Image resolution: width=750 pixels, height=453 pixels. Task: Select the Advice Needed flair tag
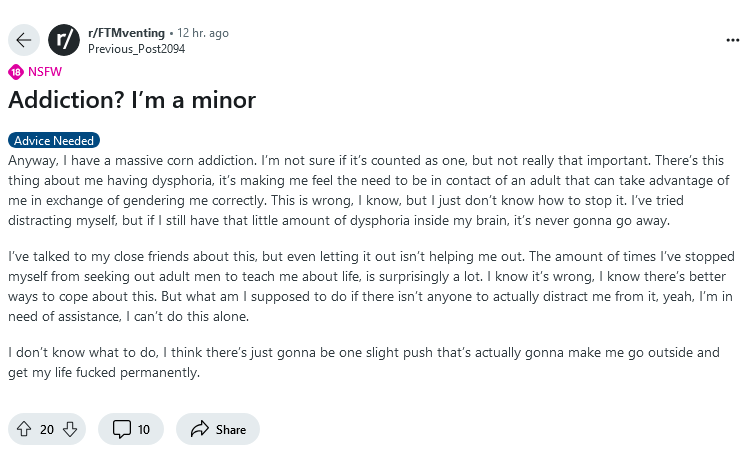point(54,141)
